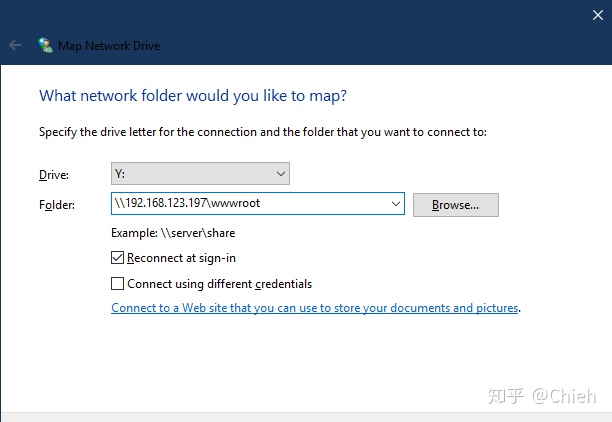Screen dimensions: 612x422
Task: Click the Map Network Drive title text
Action: pos(109,46)
